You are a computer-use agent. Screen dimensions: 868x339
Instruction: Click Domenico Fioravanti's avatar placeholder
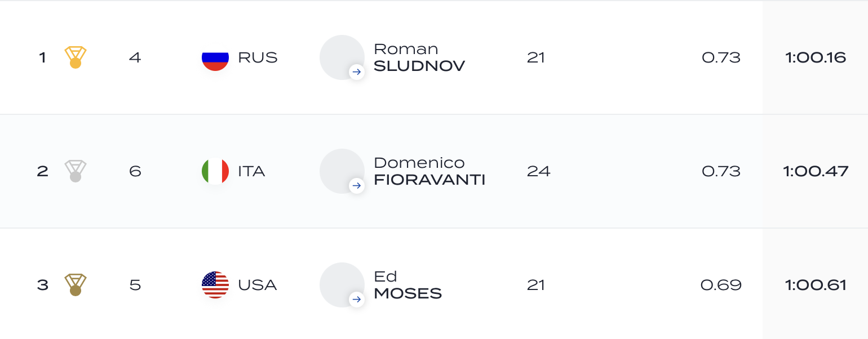point(342,171)
